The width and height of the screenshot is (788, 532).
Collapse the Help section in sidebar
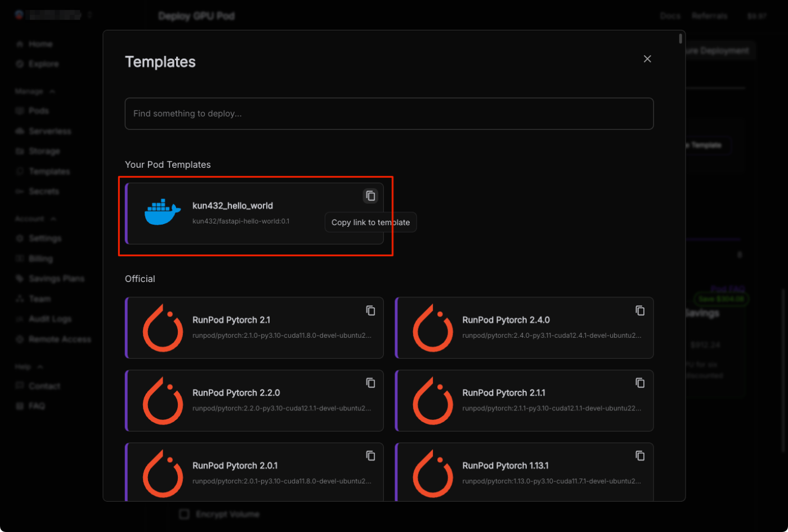29,366
